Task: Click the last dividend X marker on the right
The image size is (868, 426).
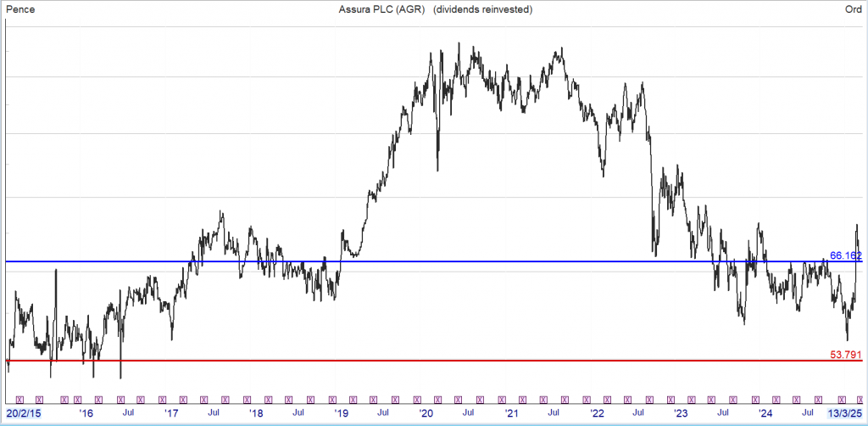Action: pyautogui.click(x=860, y=398)
